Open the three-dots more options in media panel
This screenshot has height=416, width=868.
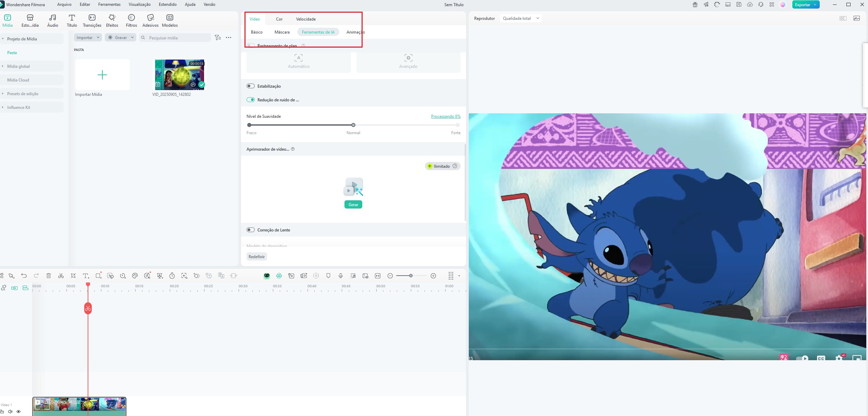pyautogui.click(x=229, y=38)
